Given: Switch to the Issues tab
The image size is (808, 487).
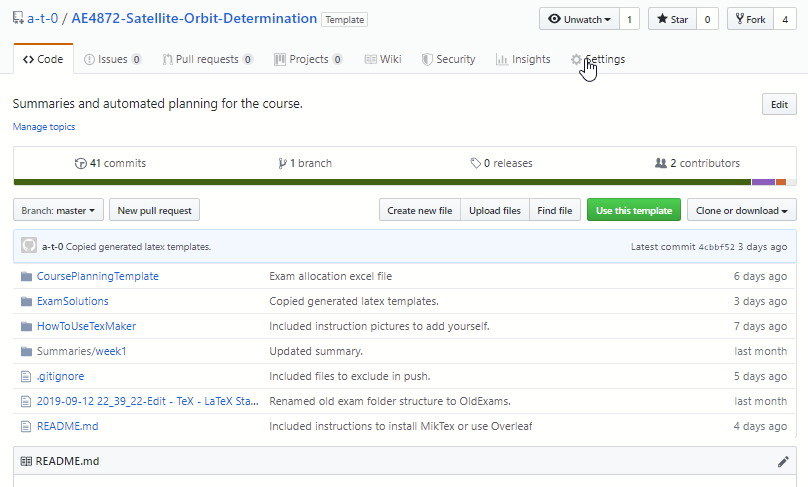Looking at the screenshot, I should click(112, 60).
